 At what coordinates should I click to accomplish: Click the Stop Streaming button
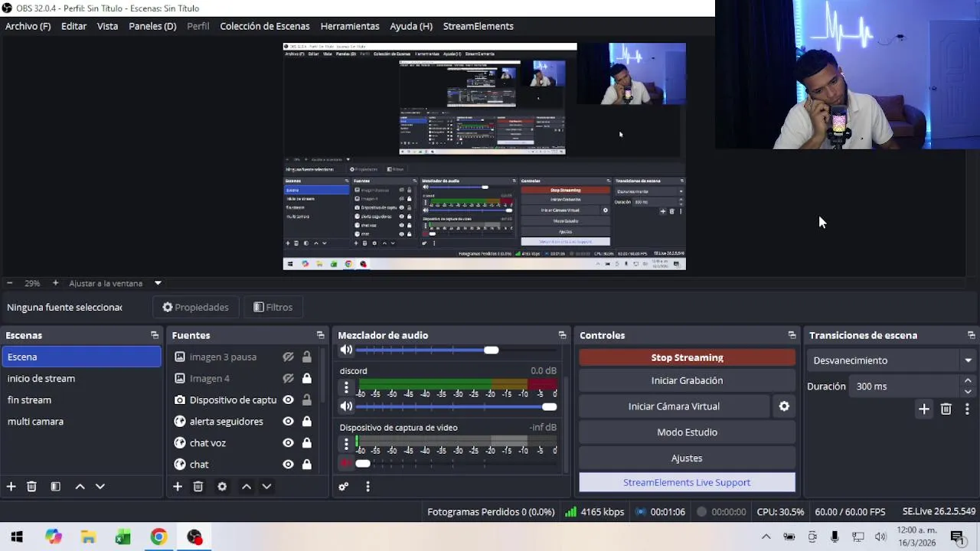tap(687, 357)
